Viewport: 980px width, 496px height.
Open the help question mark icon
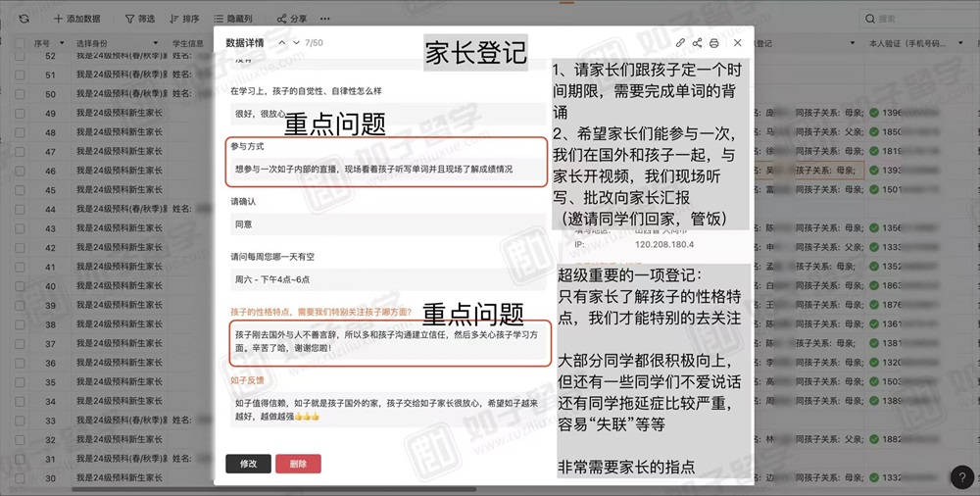click(962, 477)
